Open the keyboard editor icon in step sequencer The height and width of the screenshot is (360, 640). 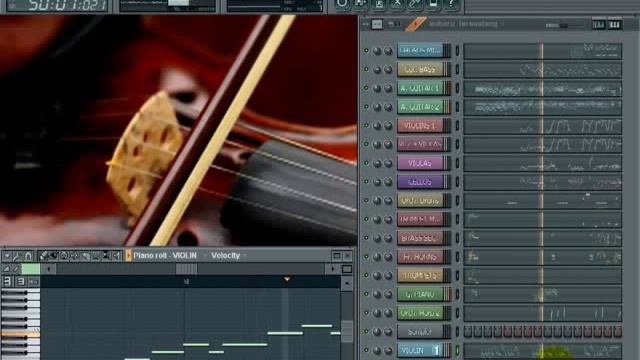(x=614, y=25)
